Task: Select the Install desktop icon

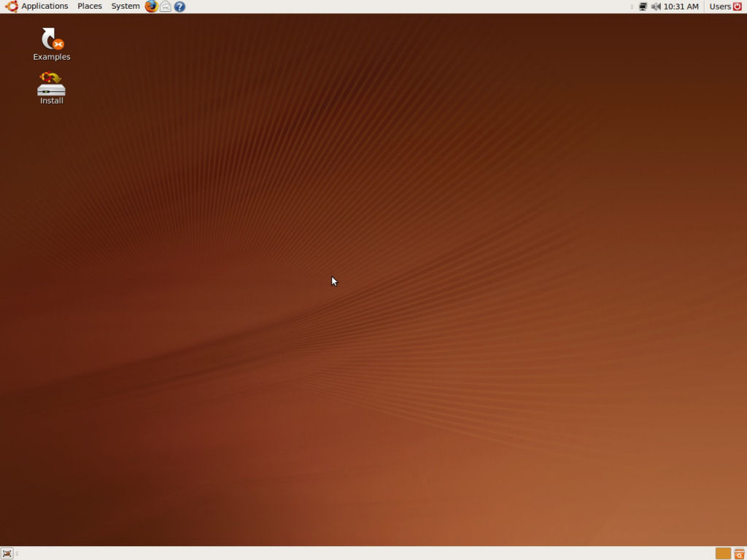Action: point(51,84)
